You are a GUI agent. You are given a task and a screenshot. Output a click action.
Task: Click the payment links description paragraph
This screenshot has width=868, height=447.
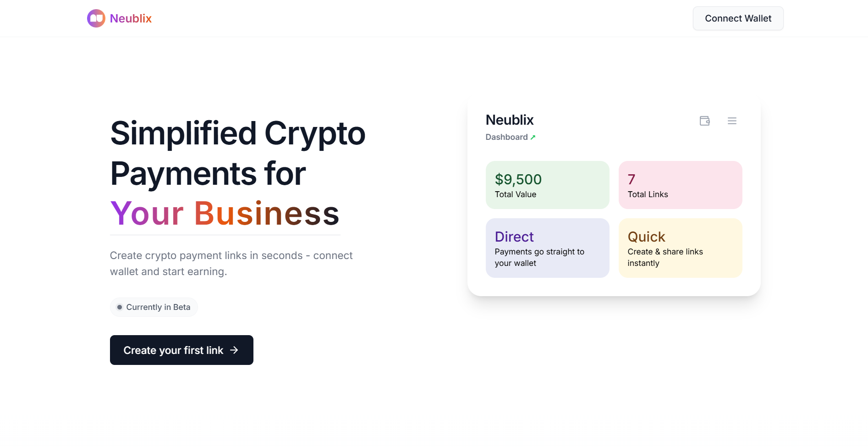tap(231, 264)
